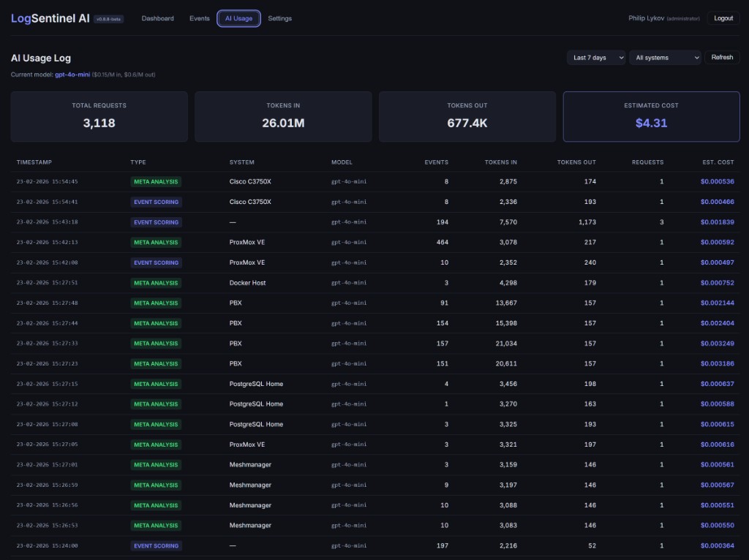The width and height of the screenshot is (749, 560).
Task: Click the Total Requests card
Action: [99, 116]
